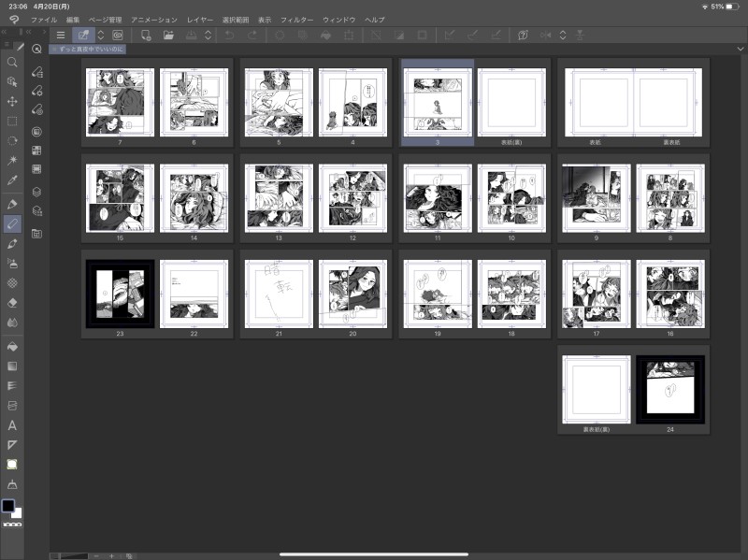748x560 pixels.
Task: Open the ページ管理 menu
Action: pos(106,20)
